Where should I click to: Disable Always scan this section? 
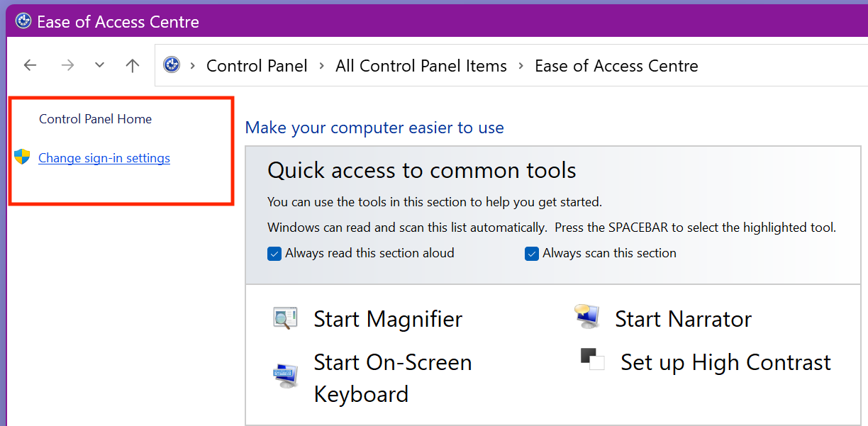[532, 253]
